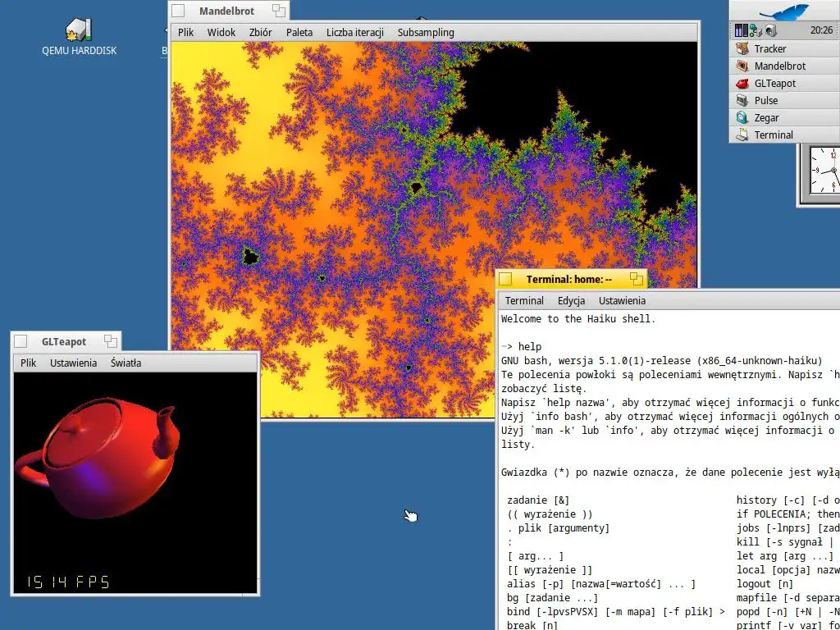Viewport: 840px width, 630px height.
Task: Open the Paleta menu in Mandelbrot
Action: [299, 32]
